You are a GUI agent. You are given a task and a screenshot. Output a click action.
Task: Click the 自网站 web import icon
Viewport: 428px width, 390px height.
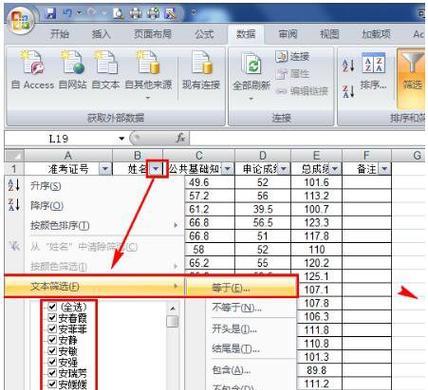point(72,63)
